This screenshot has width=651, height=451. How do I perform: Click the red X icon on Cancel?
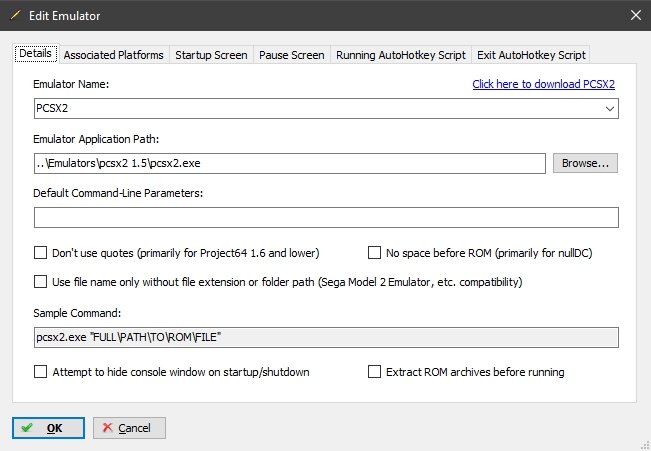108,427
